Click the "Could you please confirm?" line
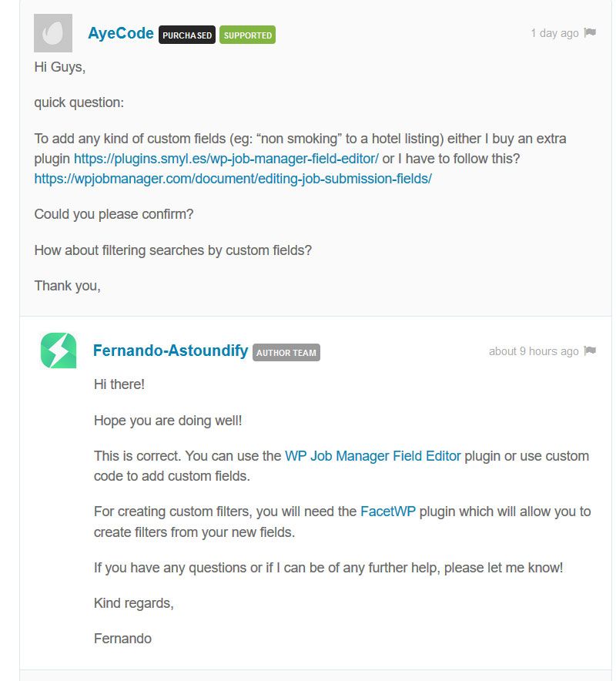The image size is (616, 681). [114, 214]
